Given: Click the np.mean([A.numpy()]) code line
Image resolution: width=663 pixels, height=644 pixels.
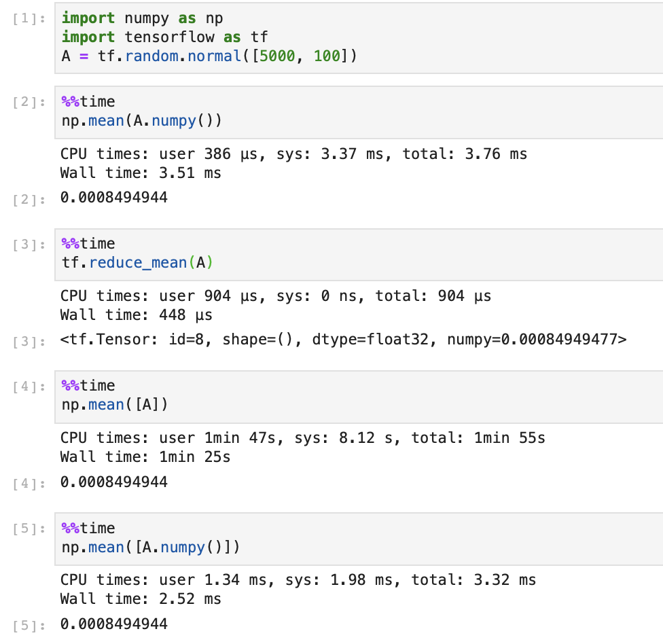Looking at the screenshot, I should [136, 547].
